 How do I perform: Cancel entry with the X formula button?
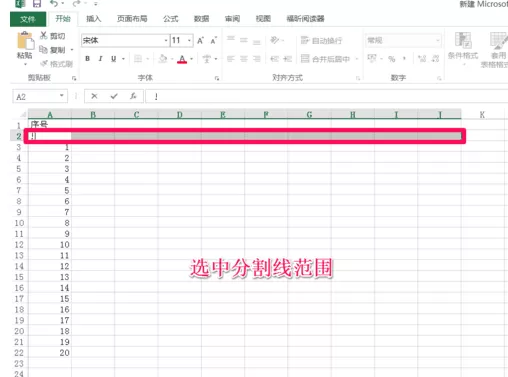[x=94, y=96]
